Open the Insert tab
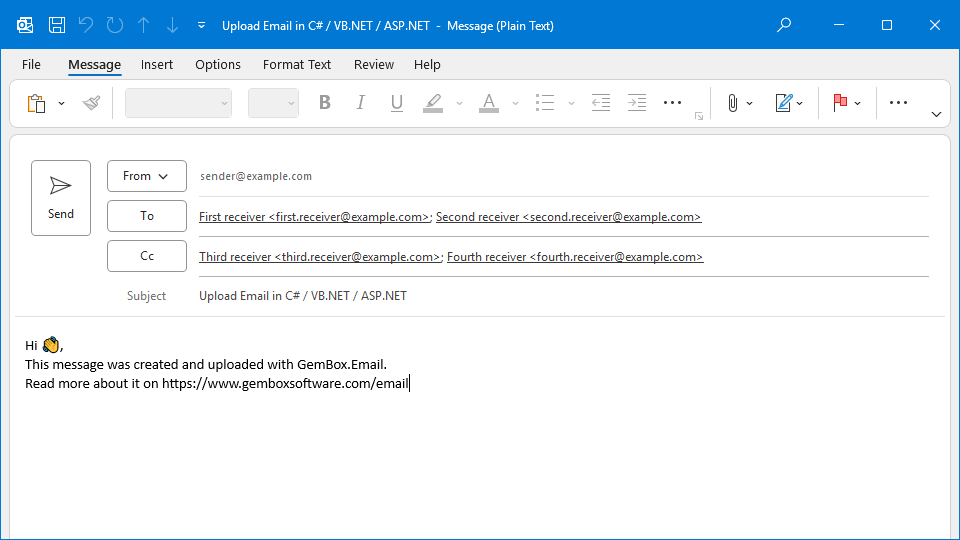This screenshot has height=540, width=960. pyautogui.click(x=156, y=64)
